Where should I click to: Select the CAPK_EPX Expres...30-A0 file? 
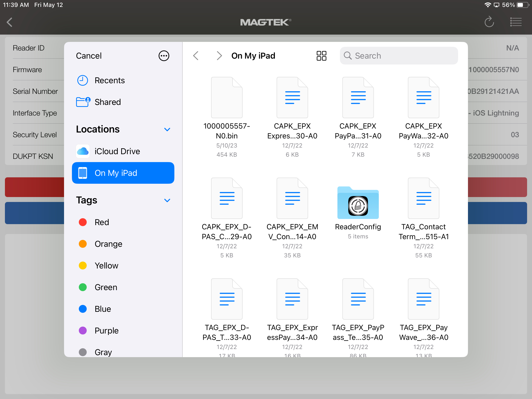click(292, 117)
